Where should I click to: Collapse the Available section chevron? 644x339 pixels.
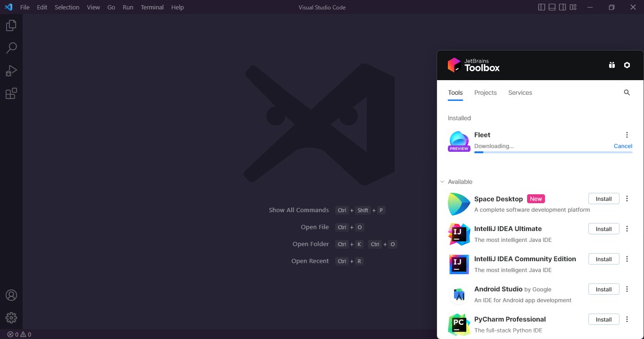click(x=442, y=182)
